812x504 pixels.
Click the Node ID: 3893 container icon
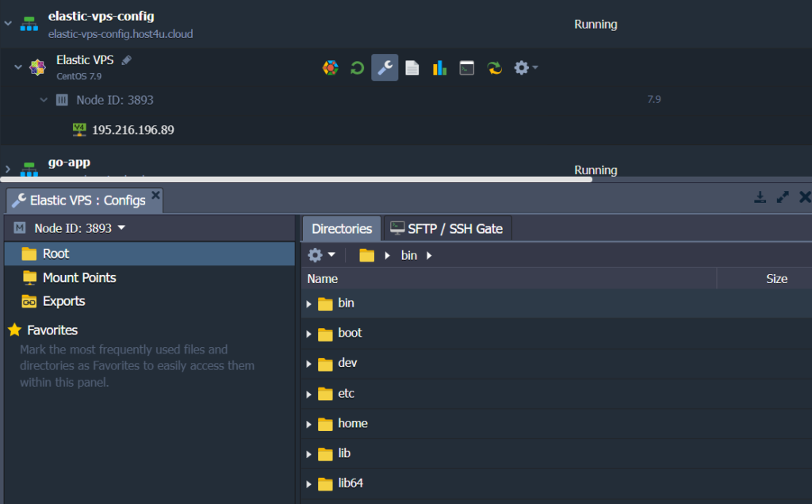click(62, 100)
